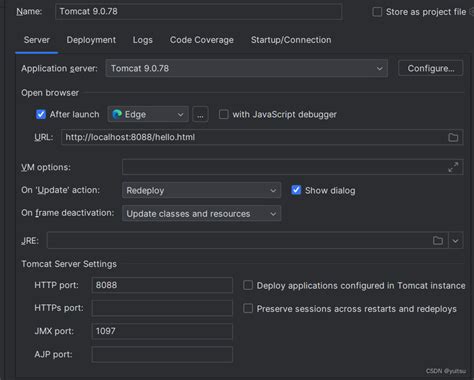
Task: Enable Preserve sessions across restarts and redeploys
Action: [x=248, y=308]
